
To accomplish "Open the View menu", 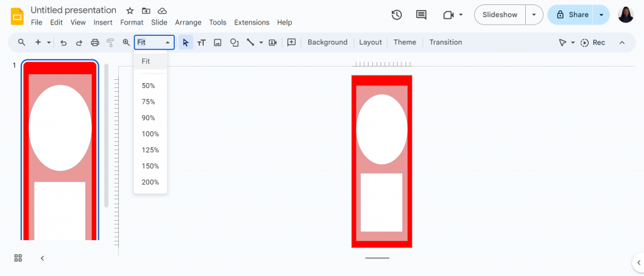I will (78, 22).
